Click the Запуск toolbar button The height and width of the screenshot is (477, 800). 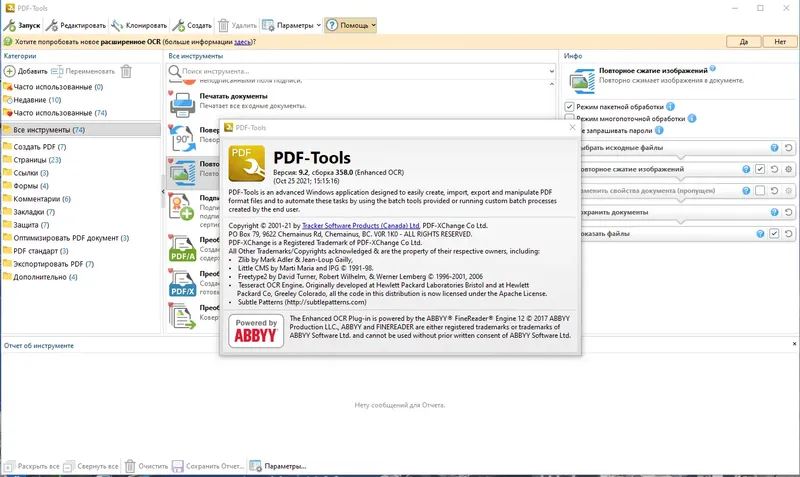click(x=22, y=25)
